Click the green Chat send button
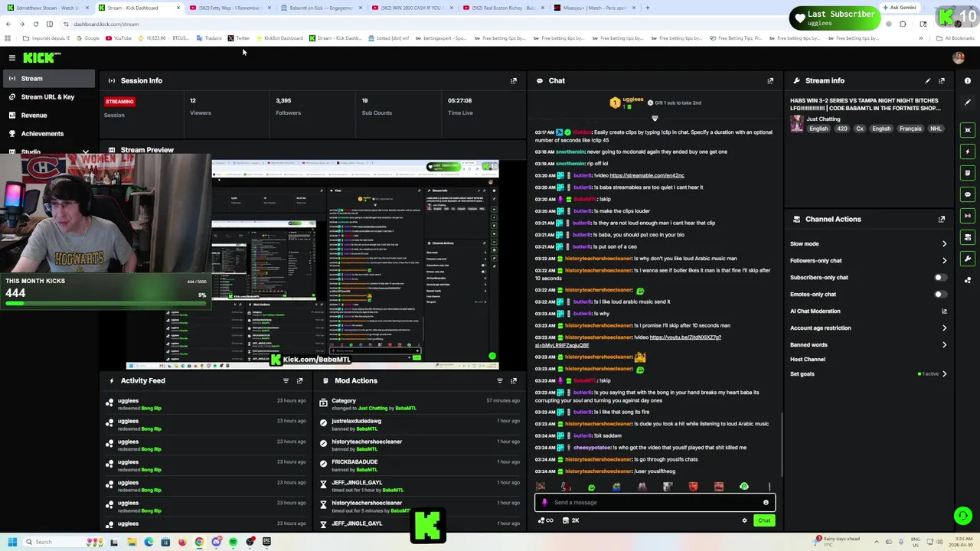This screenshot has width=980, height=551. click(x=764, y=520)
